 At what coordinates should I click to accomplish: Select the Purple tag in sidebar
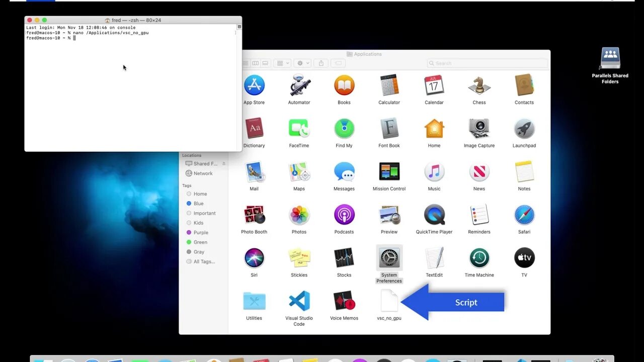197,233
